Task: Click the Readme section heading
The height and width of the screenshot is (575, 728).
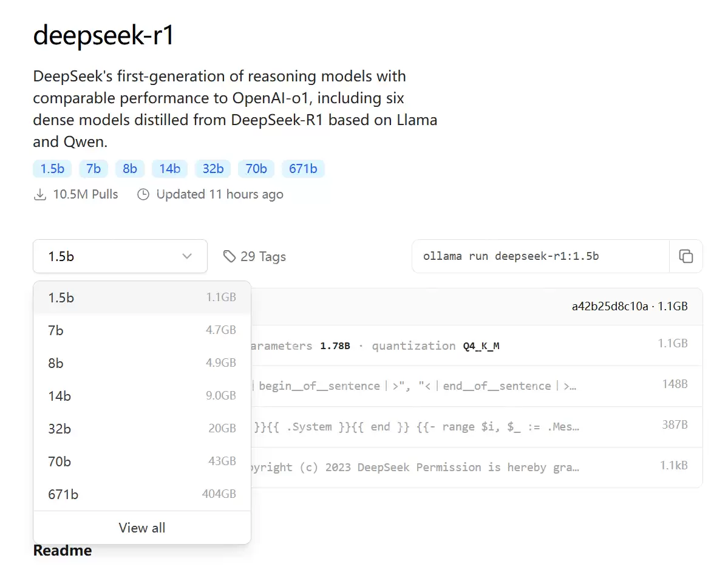Action: point(62,550)
